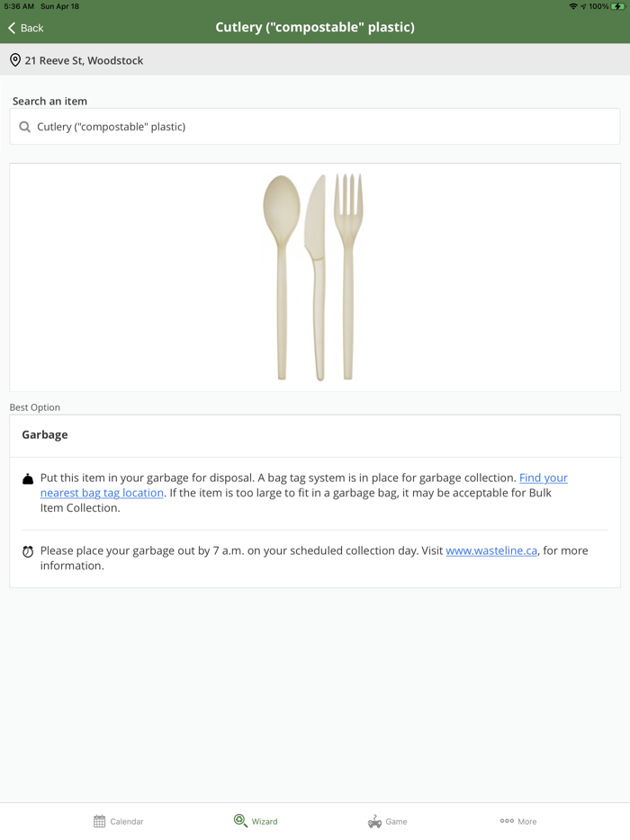
Task: Tap the Calendar icon in bottom bar
Action: coord(99,821)
